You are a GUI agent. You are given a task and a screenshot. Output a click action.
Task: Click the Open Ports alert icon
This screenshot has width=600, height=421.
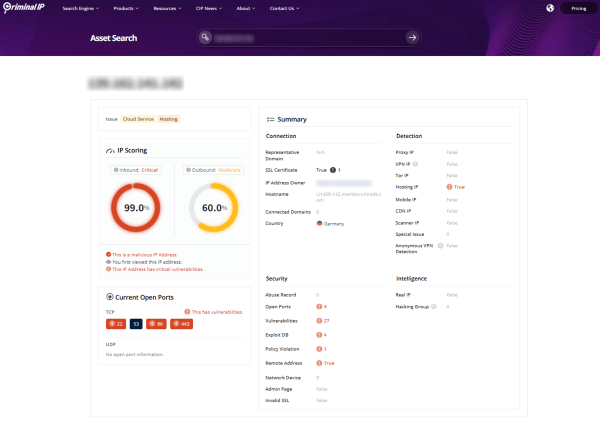[x=319, y=307]
